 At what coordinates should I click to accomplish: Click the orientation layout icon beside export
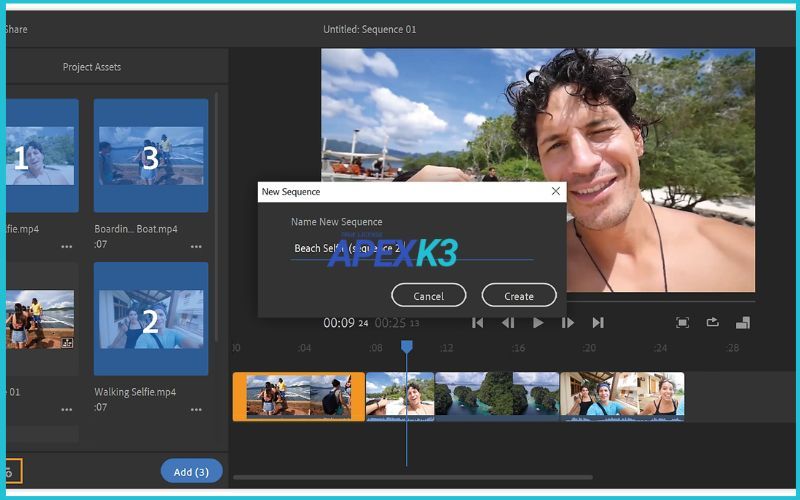click(743, 322)
